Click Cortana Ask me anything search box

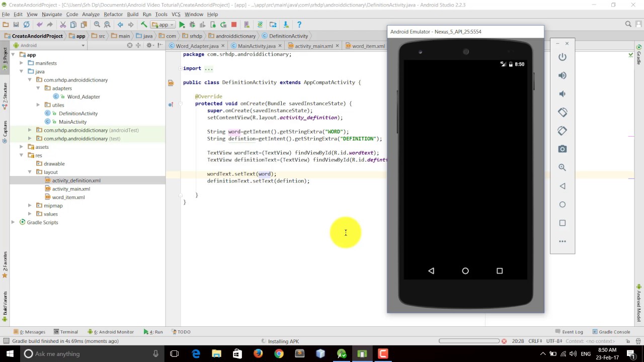92,354
